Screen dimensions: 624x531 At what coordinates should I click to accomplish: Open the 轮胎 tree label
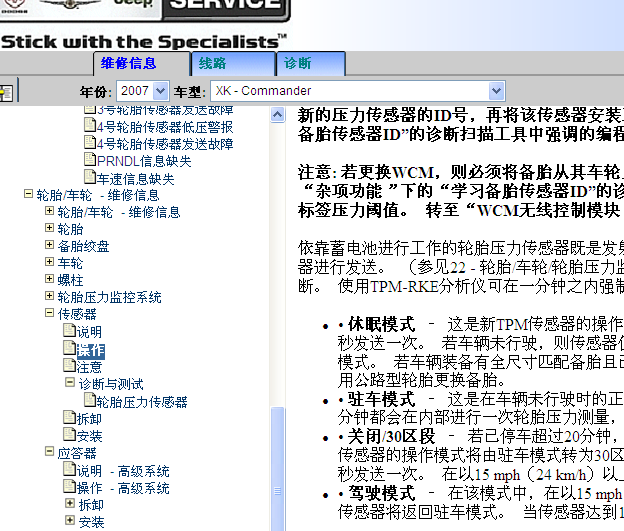pos(70,229)
